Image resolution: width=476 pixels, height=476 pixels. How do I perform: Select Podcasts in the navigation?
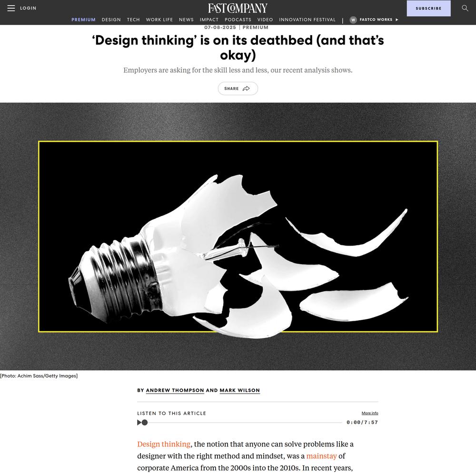pyautogui.click(x=238, y=20)
